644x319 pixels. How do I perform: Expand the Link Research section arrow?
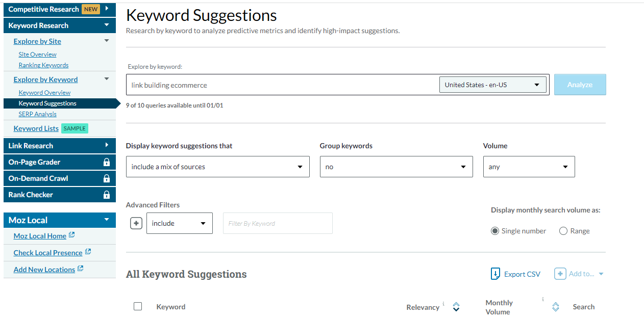[x=107, y=145]
